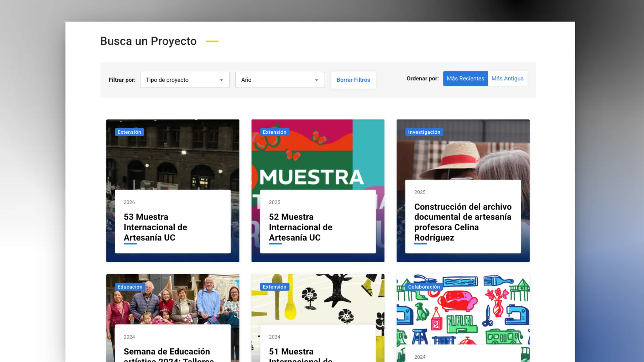Click the Extensión tag on 51 Muestra card
Image resolution: width=644 pixels, height=362 pixels.
tap(274, 287)
